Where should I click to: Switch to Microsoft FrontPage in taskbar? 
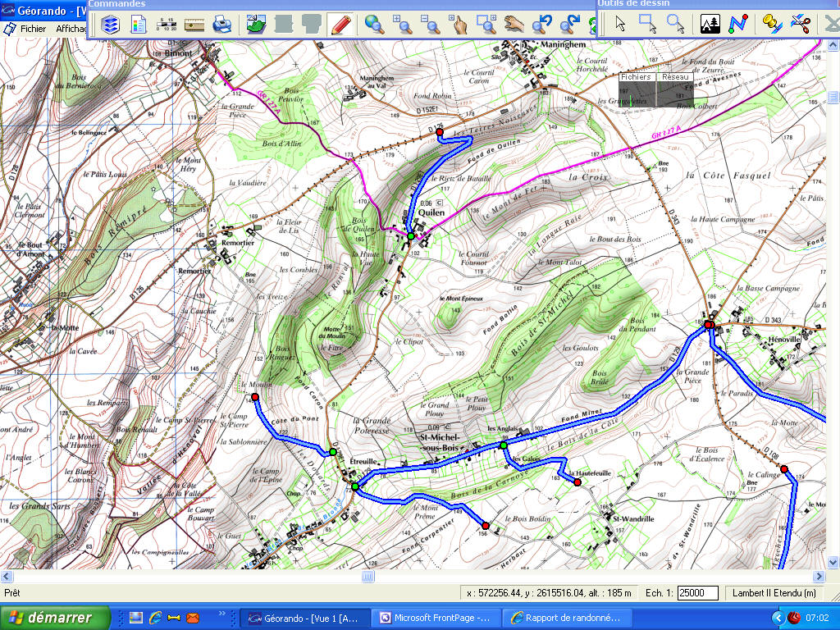pyautogui.click(x=436, y=619)
